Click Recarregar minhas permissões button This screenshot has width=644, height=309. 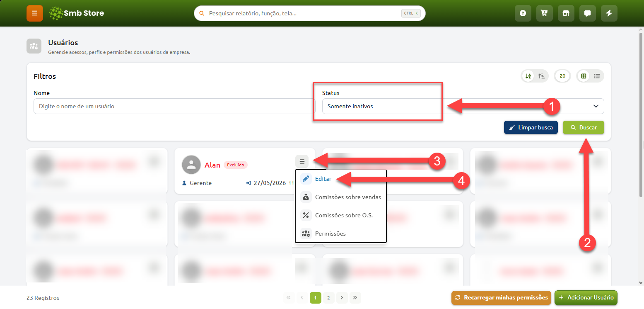click(x=501, y=297)
